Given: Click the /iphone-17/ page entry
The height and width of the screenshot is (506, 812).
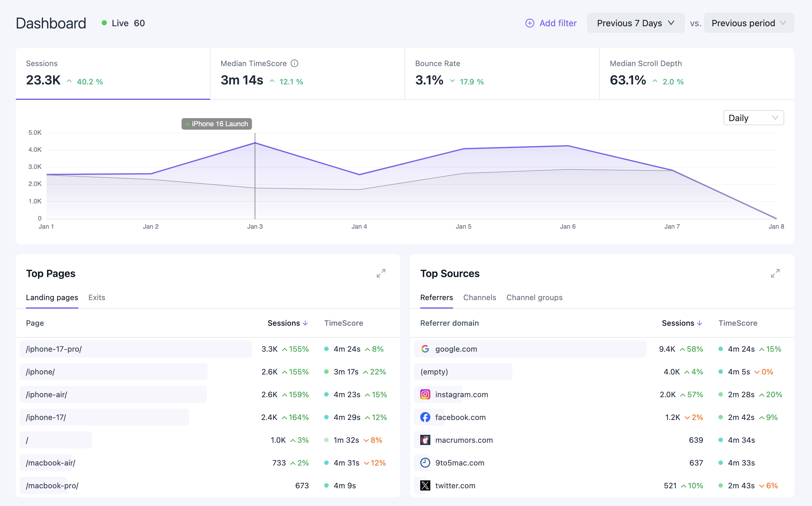Looking at the screenshot, I should pos(46,417).
